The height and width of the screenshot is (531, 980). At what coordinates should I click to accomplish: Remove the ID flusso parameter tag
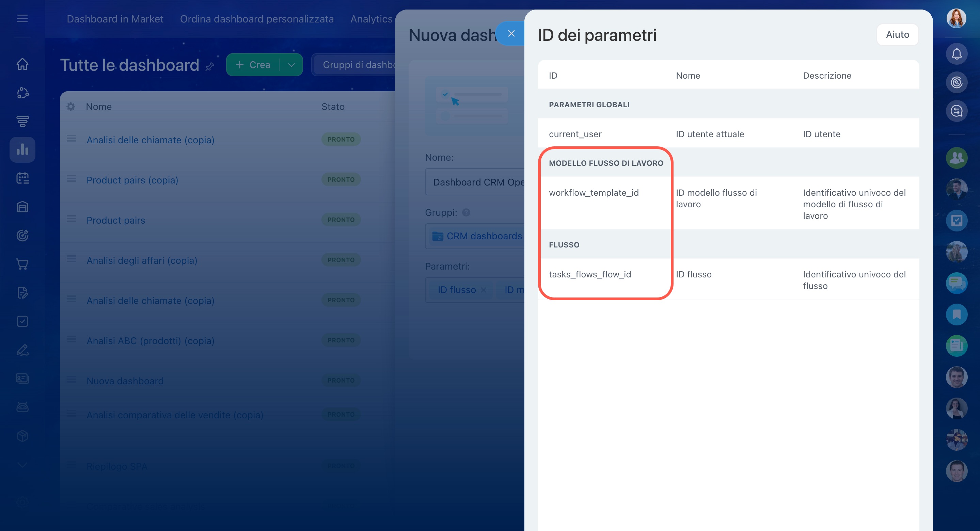tap(483, 290)
